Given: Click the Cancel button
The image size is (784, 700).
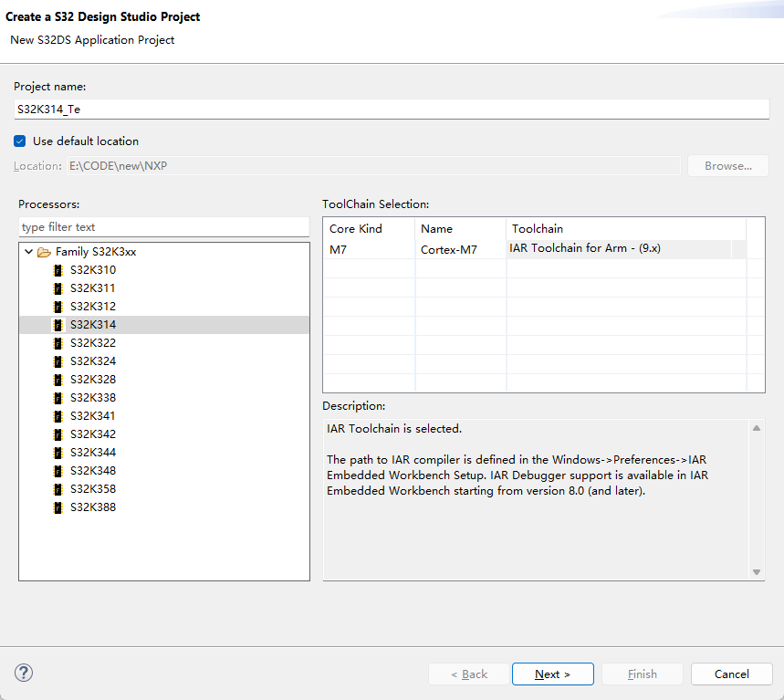Looking at the screenshot, I should 731,674.
